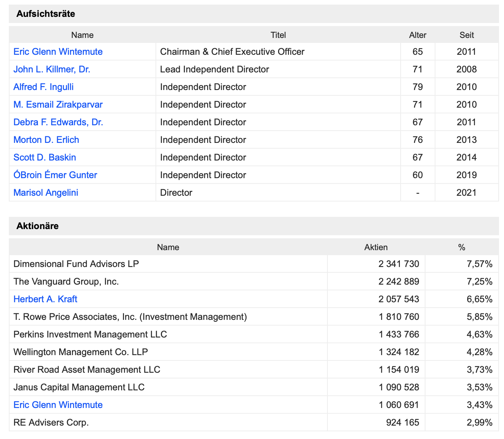Image resolution: width=504 pixels, height=439 pixels.
Task: Click Scott D. Baskin link
Action: [x=44, y=157]
